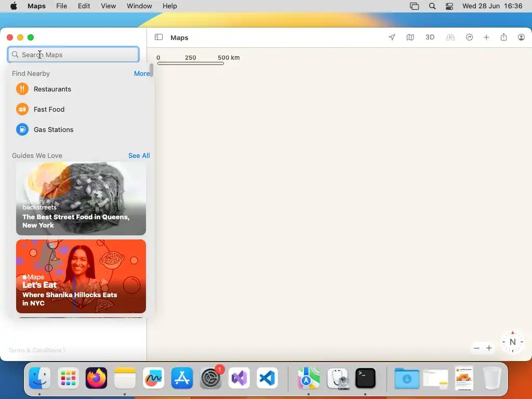Screen dimensions: 532x399
Task: Open the File menu
Action: tap(61, 6)
